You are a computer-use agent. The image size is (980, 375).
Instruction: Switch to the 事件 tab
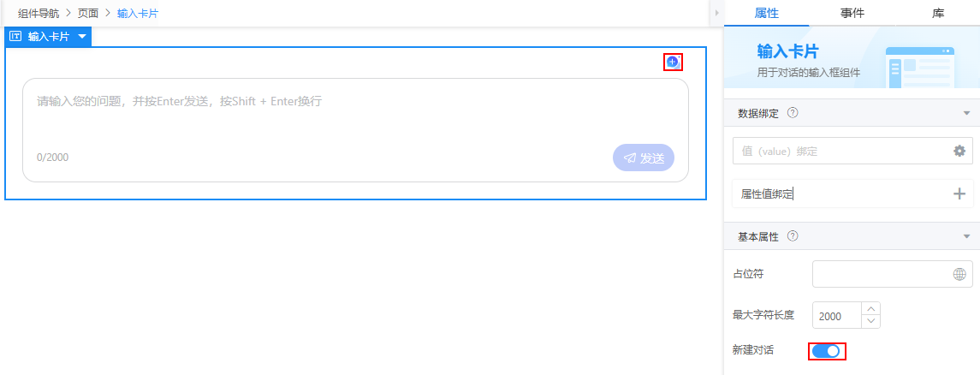pos(852,13)
